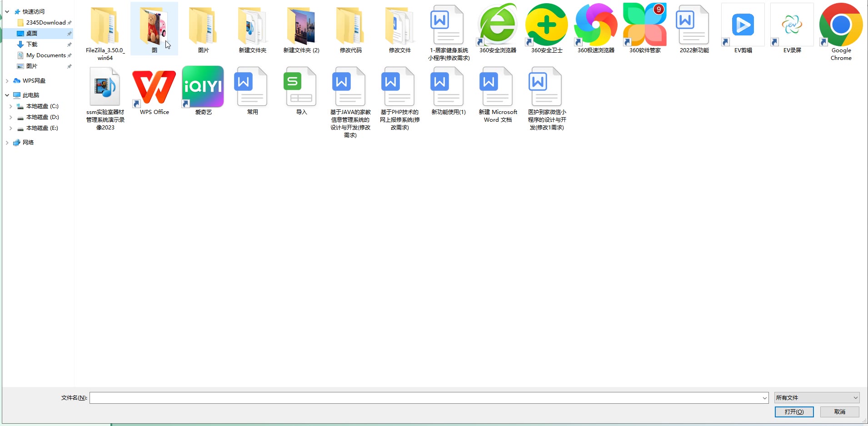This screenshot has width=868, height=426.
Task: Expand the 本地磁盘 (D:) node
Action: [x=11, y=117]
